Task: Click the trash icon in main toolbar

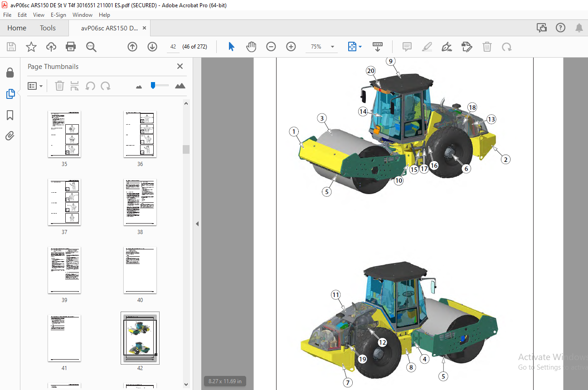Action: (x=487, y=47)
